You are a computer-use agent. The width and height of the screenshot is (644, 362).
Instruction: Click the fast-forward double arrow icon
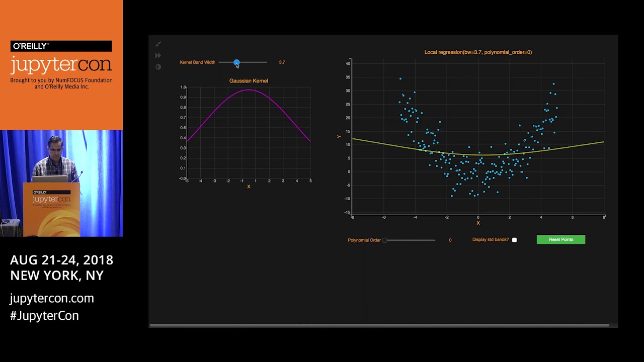[158, 55]
